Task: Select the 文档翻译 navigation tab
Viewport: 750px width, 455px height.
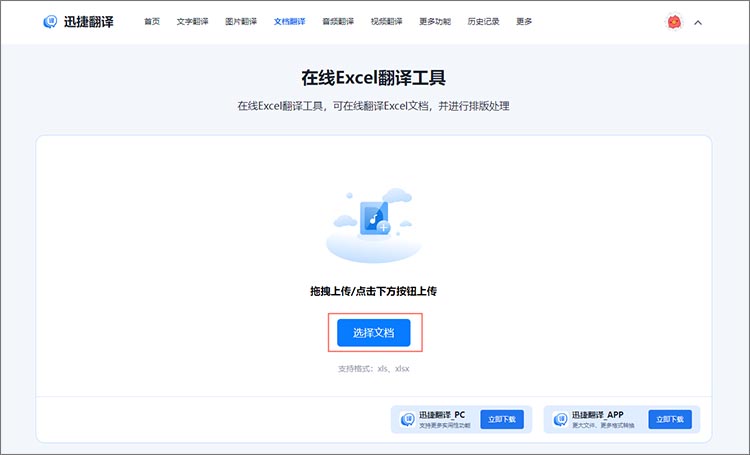Action: coord(289,22)
